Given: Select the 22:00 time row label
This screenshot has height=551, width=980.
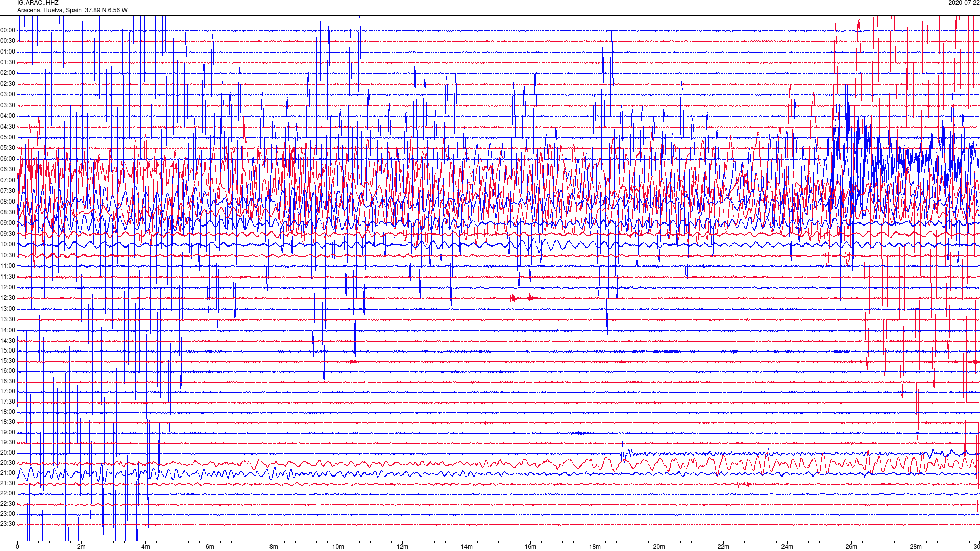Looking at the screenshot, I should tap(8, 494).
